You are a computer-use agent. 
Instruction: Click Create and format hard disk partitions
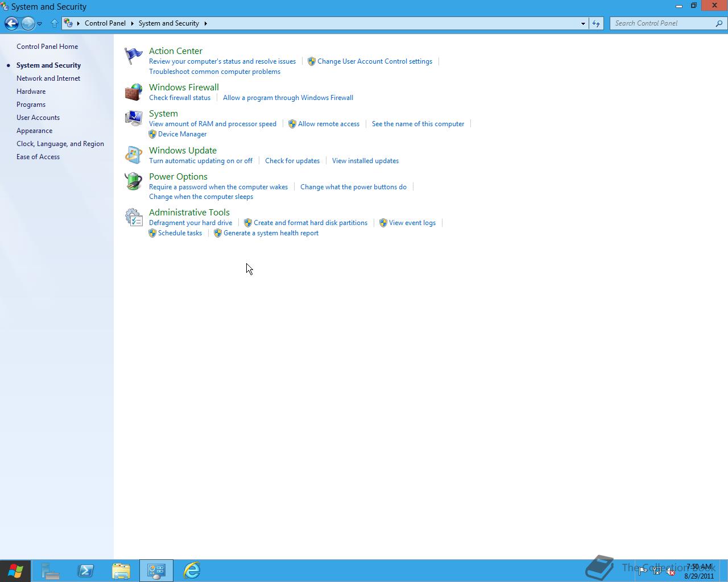[311, 223]
